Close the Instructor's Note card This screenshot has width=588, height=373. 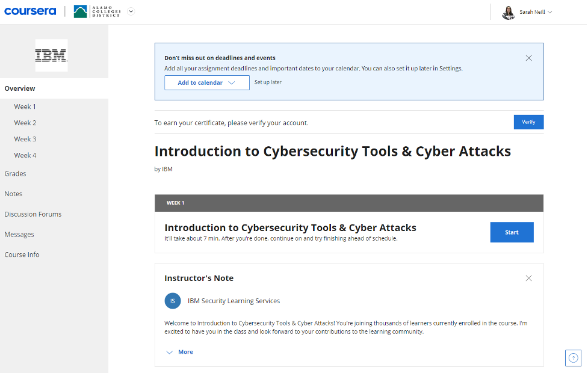pos(528,278)
